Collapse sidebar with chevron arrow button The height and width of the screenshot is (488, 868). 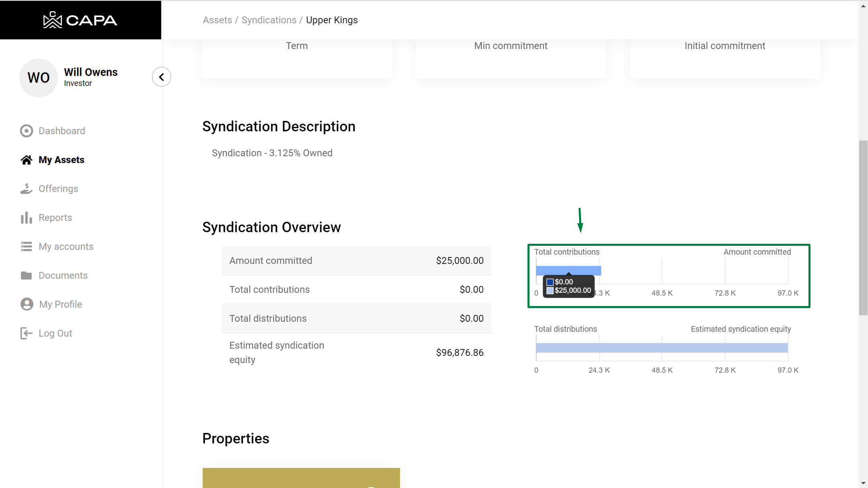click(162, 77)
